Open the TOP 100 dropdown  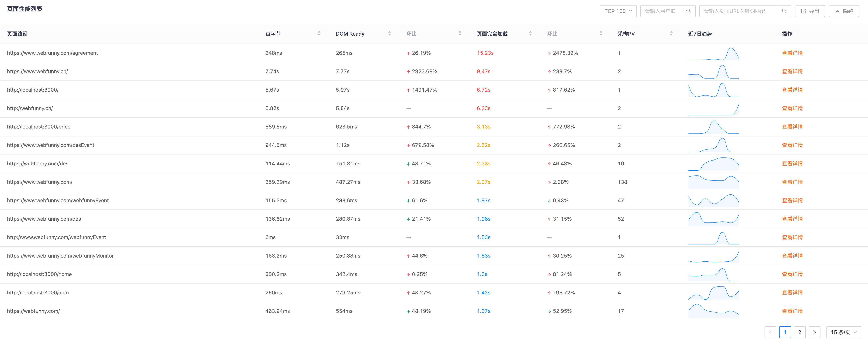pyautogui.click(x=618, y=11)
